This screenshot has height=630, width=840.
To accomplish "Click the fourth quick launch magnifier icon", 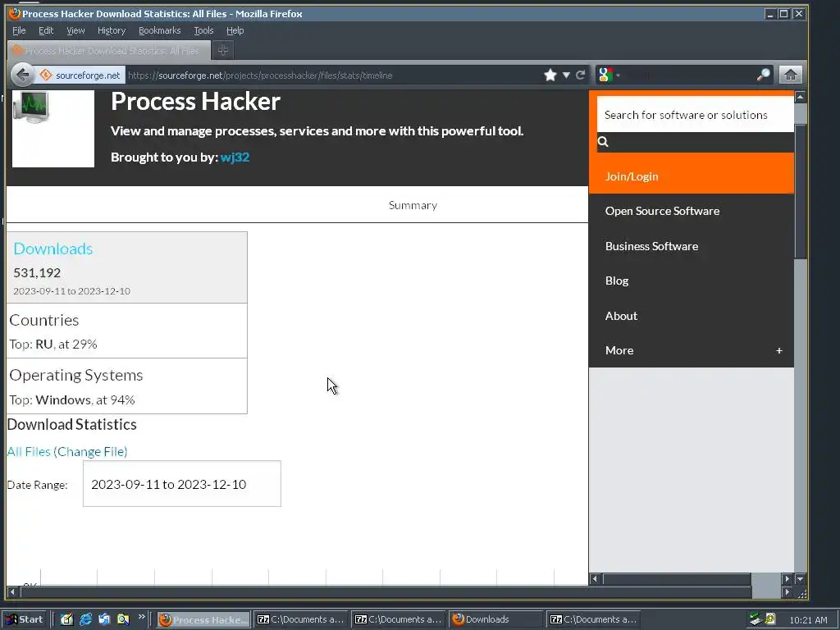I will 123,619.
